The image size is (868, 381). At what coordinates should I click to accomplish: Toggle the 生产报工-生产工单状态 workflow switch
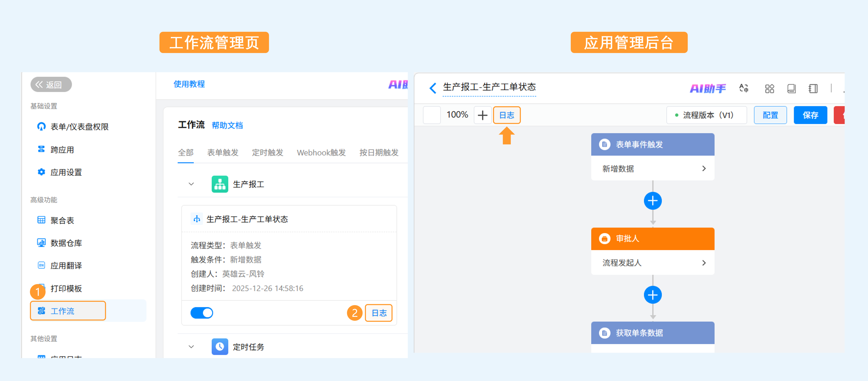202,313
